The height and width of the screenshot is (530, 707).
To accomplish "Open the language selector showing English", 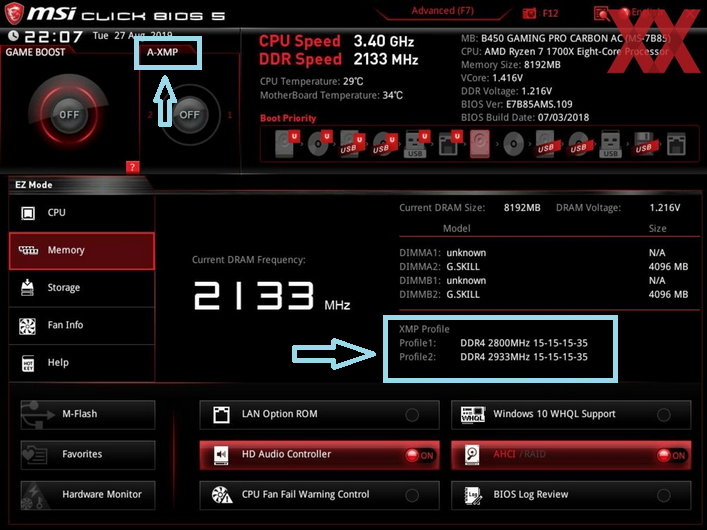I will 643,13.
